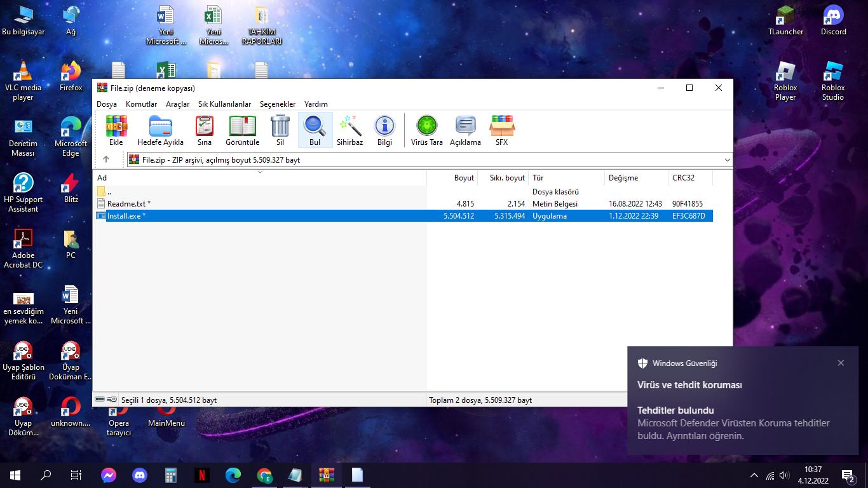Show hidden system tray icons
Viewport: 868px width, 488px height.
click(x=754, y=475)
